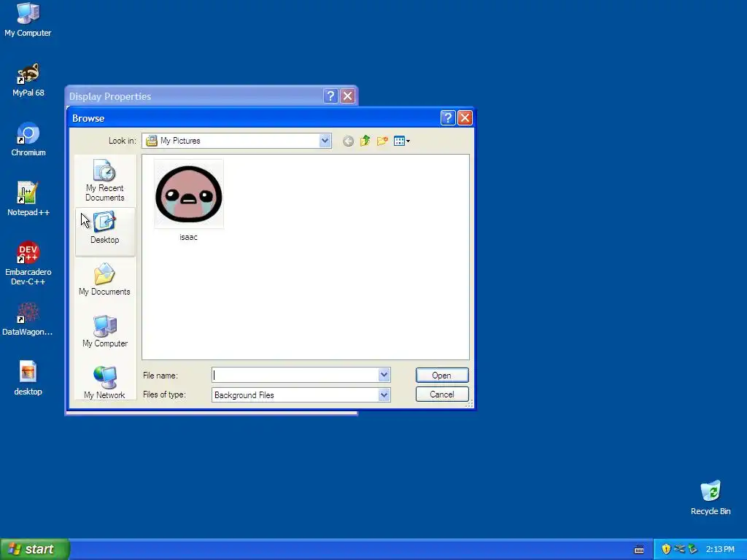Go up one folder level
Screen dimensions: 747x560
[x=365, y=141]
